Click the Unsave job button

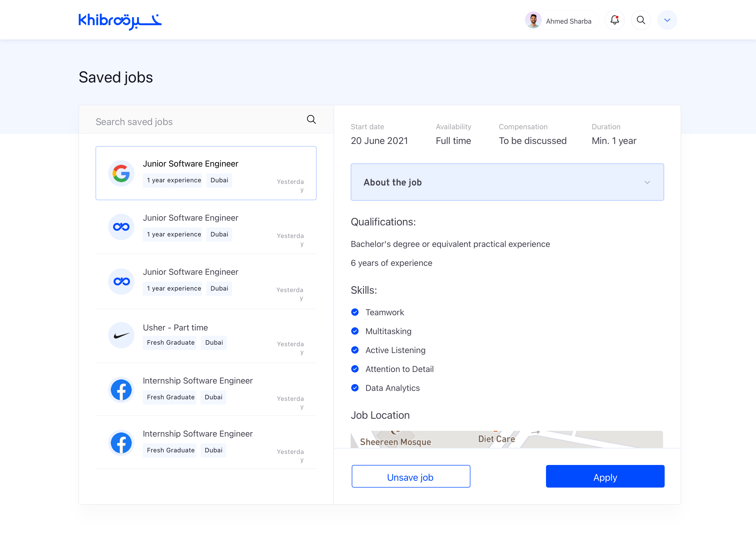[x=411, y=477]
